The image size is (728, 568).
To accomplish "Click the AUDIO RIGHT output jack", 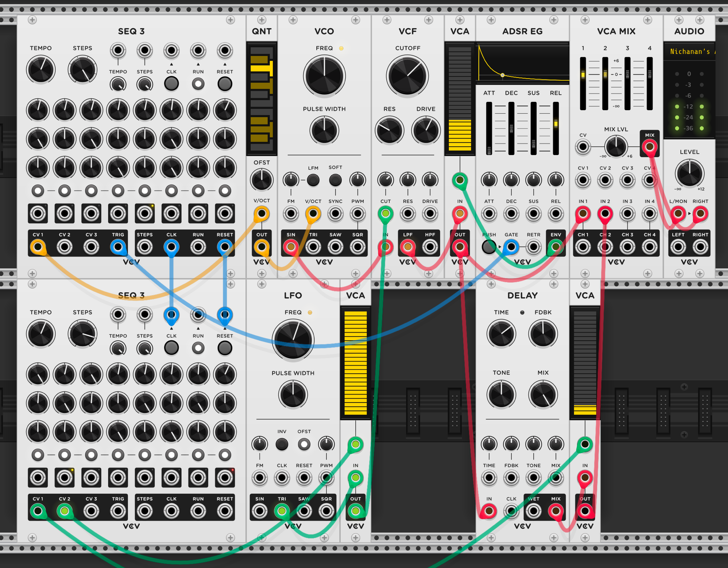I will 700,247.
